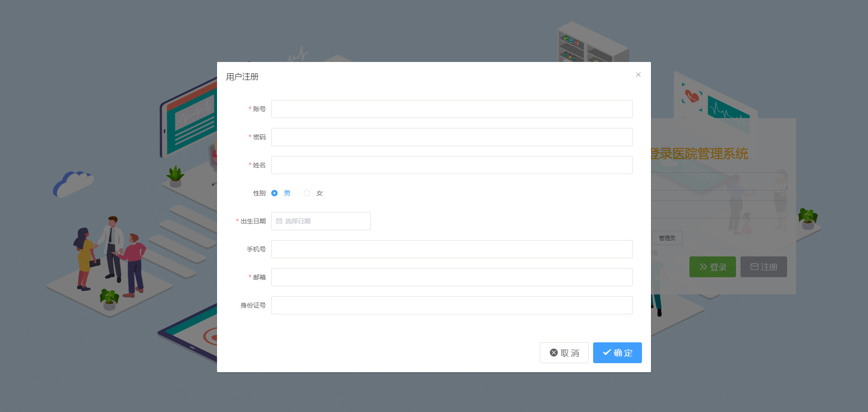This screenshot has width=868, height=412.
Task: Click the calendar icon in birth date field
Action: (279, 221)
